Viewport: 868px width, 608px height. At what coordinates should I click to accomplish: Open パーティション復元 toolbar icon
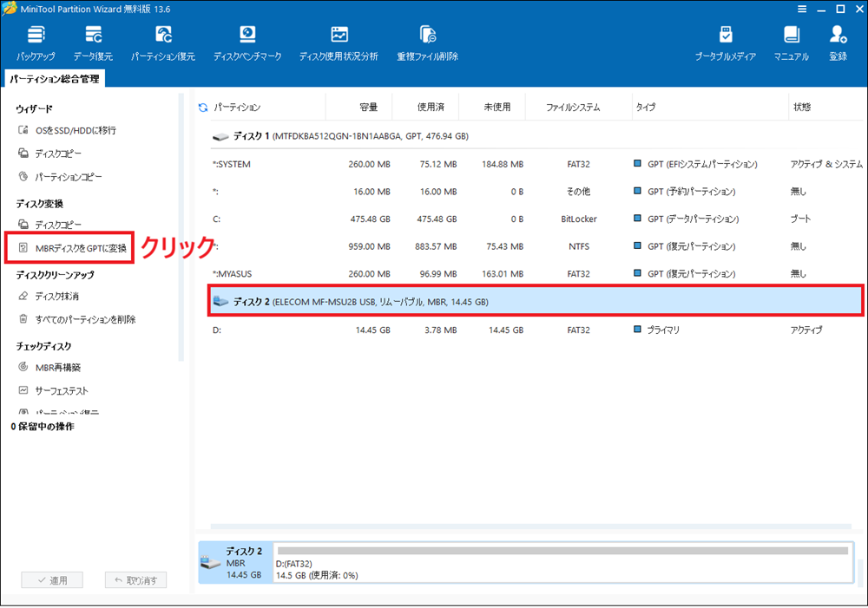point(163,43)
